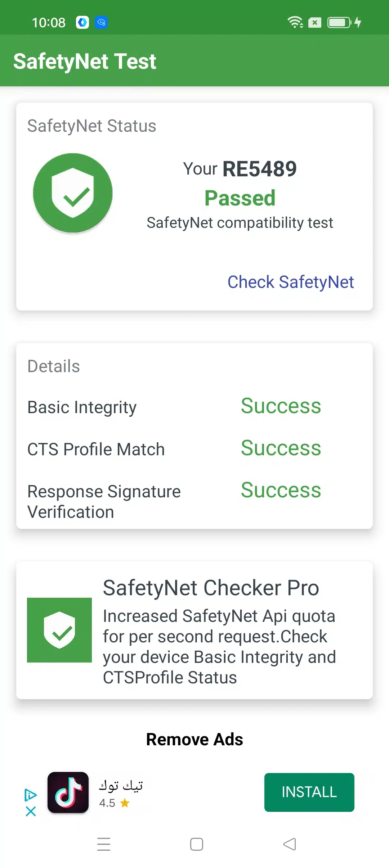
Task: Open recent apps menu navigation button
Action: 104,844
